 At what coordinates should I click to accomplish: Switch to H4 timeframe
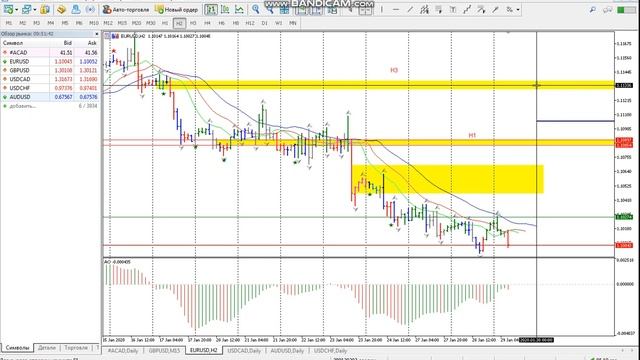pyautogui.click(x=207, y=23)
